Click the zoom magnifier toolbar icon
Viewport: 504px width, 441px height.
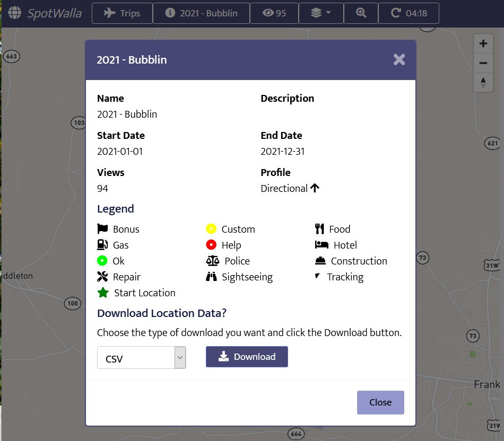(x=361, y=13)
